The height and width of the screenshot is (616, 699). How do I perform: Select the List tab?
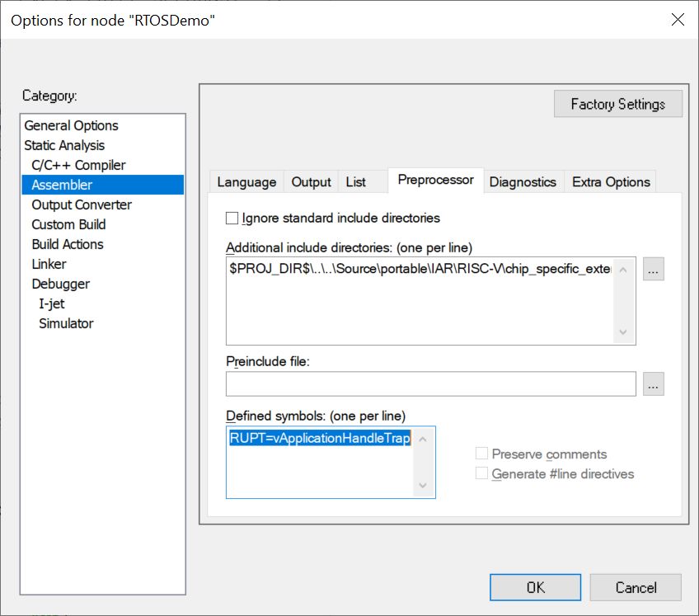point(355,182)
